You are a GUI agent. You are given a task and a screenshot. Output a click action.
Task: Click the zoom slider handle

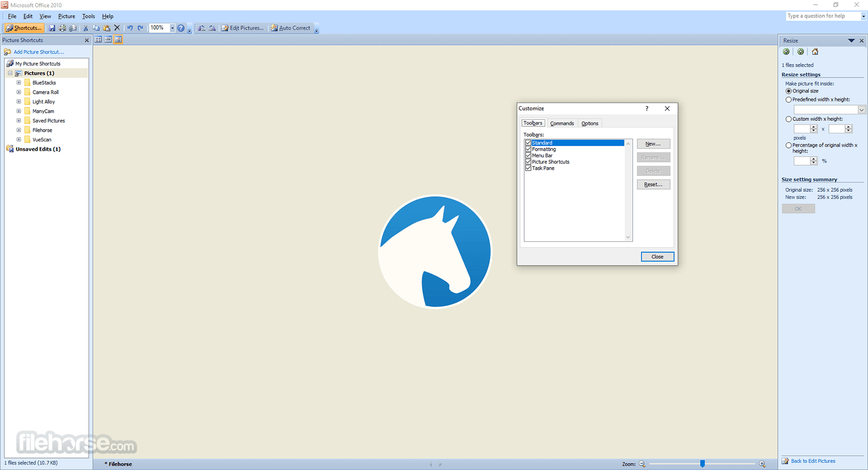pos(702,464)
